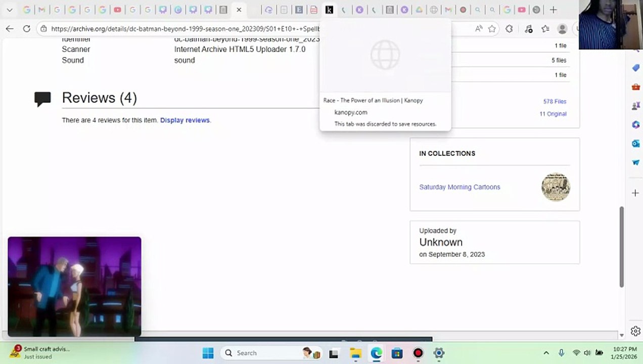Open Games icon in Edge sidebar
Viewport: 643px width, 364px height.
[636, 106]
